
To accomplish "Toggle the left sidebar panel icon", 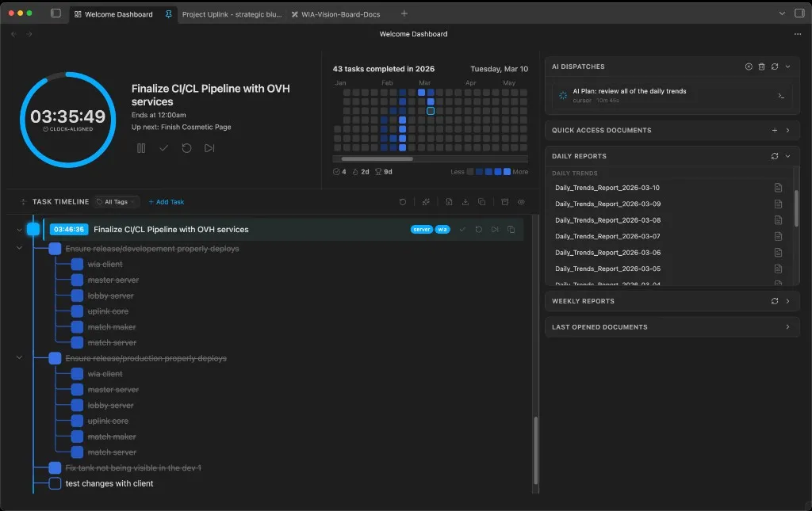I will [x=56, y=13].
